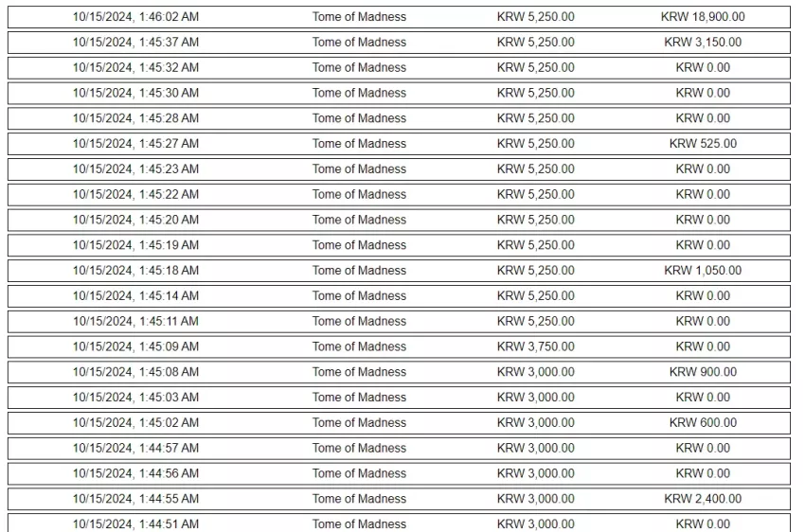The image size is (805, 532).
Task: Click the KRW 600.00 win amount
Action: pos(703,423)
